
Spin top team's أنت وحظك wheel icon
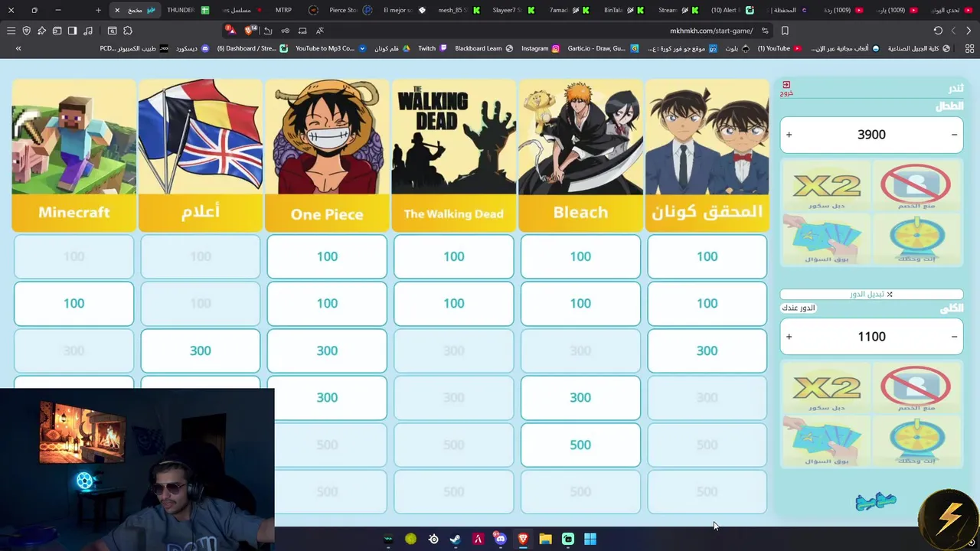point(916,239)
